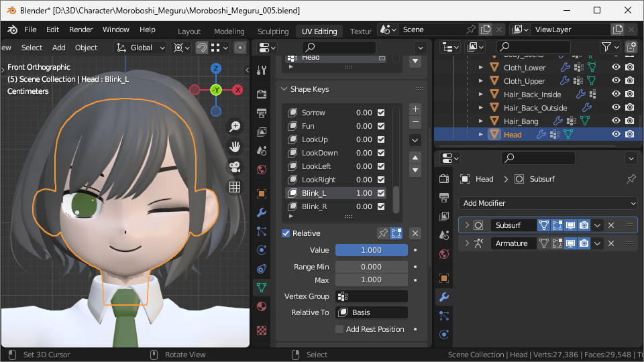Click the shape key Value slider
This screenshot has height=362, width=644.
click(371, 250)
